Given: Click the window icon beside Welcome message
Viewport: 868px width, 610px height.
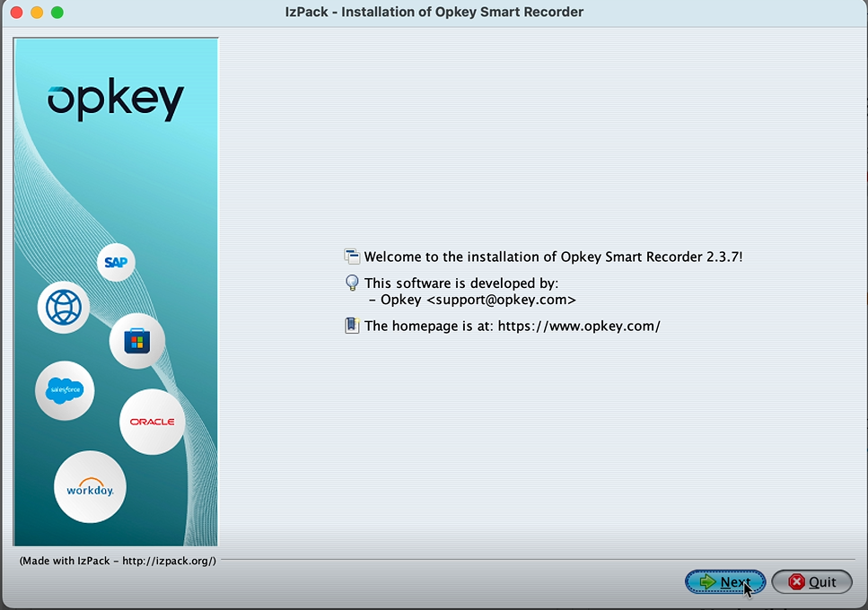Looking at the screenshot, I should point(352,257).
